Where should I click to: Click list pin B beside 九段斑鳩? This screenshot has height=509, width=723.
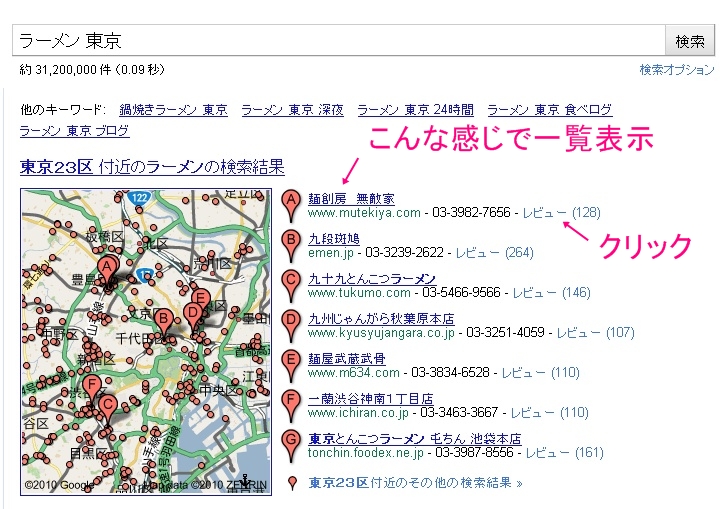coord(291,245)
